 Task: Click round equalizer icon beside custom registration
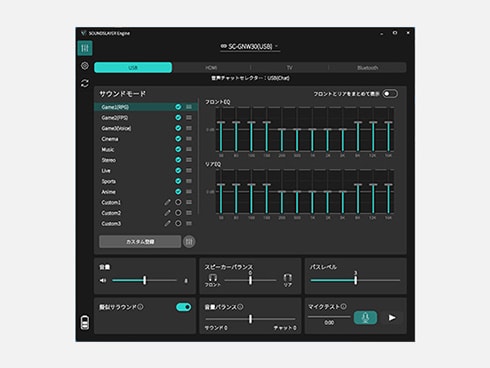(x=189, y=242)
